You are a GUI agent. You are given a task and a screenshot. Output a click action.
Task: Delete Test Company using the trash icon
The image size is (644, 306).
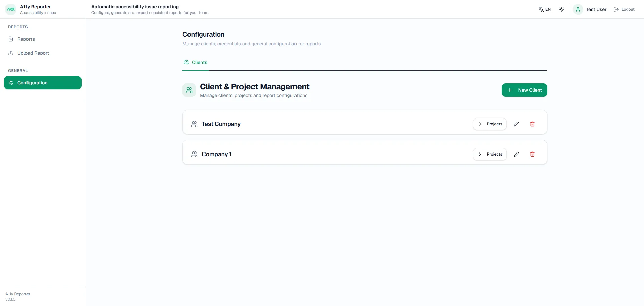click(x=532, y=124)
